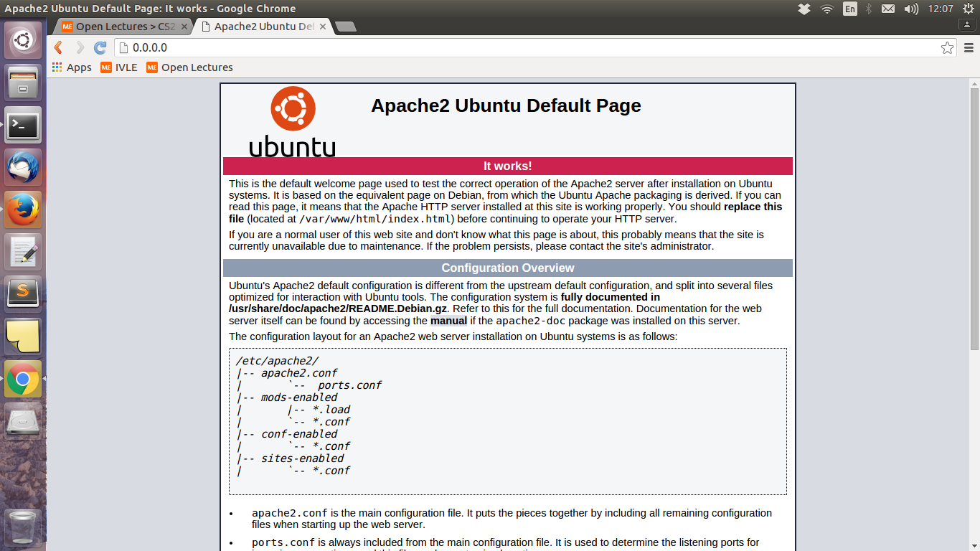Image resolution: width=980 pixels, height=551 pixels.
Task: Go forward in Chrome
Action: coord(80,47)
